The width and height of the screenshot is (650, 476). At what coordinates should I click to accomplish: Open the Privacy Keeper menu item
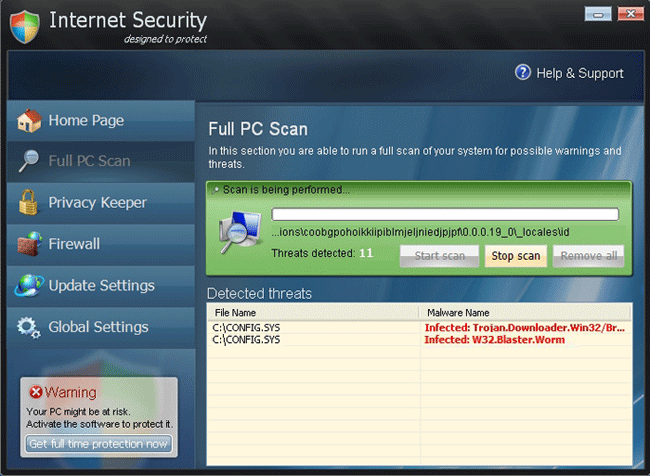(x=97, y=203)
